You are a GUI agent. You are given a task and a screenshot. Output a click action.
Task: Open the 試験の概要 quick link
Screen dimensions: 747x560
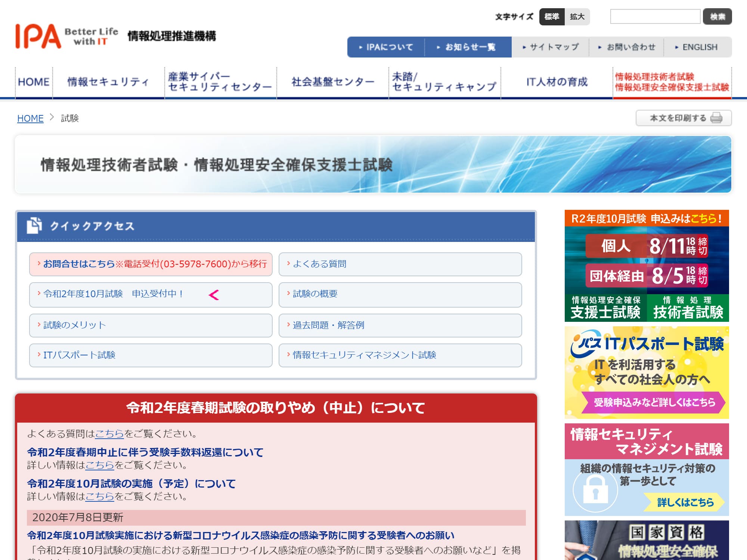click(400, 295)
